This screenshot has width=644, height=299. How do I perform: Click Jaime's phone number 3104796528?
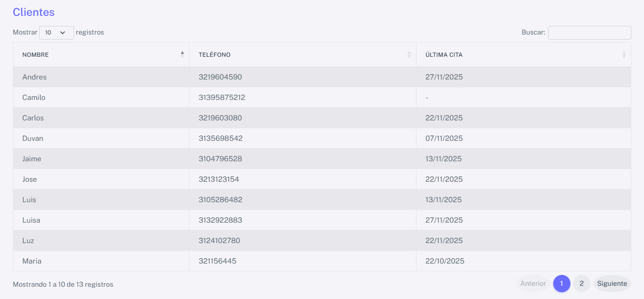(220, 159)
